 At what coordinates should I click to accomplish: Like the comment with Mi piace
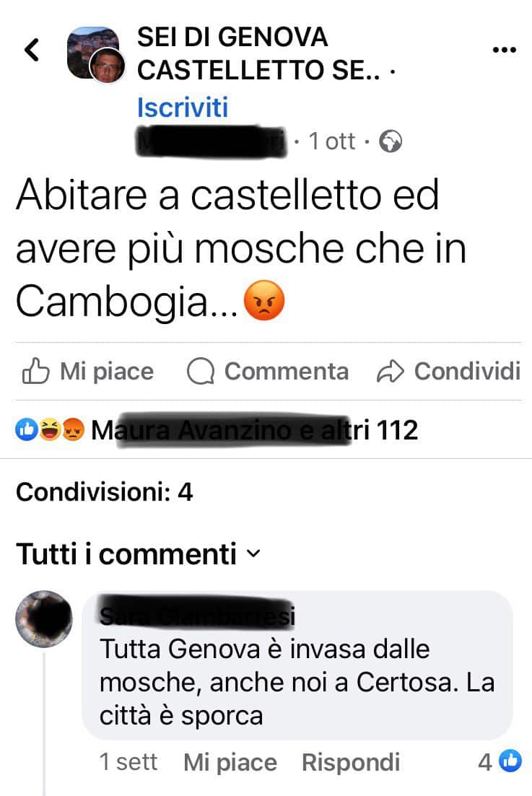click(230, 763)
